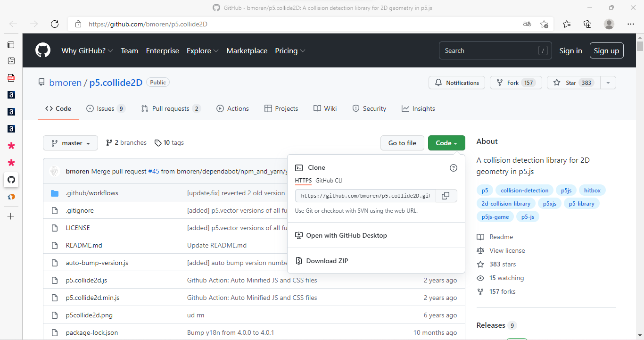Expand the Pricing menu
Screen dimensions: 644x340
coord(290,50)
